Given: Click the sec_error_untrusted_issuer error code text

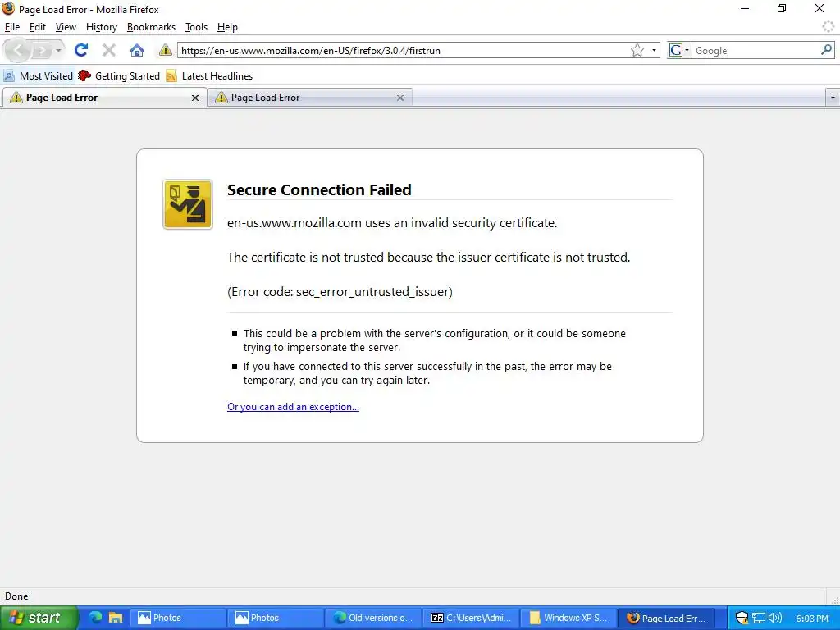Looking at the screenshot, I should point(340,292).
